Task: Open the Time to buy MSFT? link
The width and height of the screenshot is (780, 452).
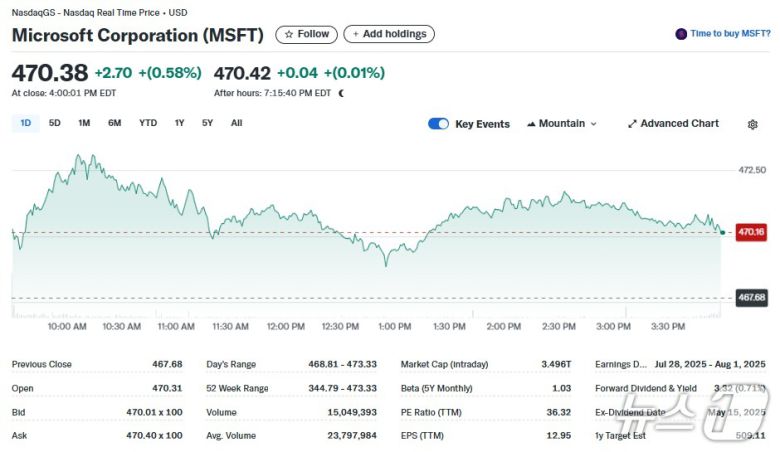Action: click(x=730, y=34)
